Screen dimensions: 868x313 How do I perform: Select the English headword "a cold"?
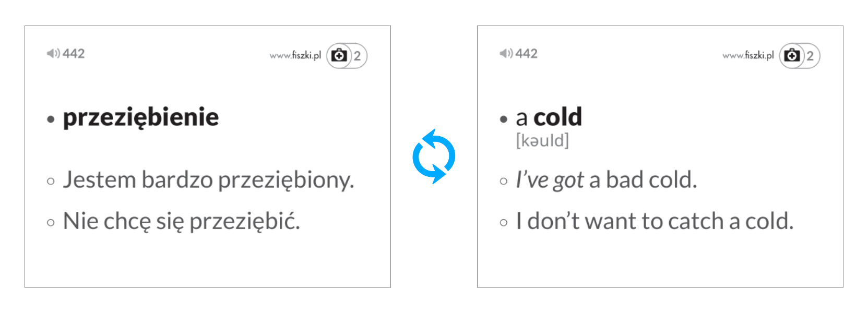coord(549,117)
